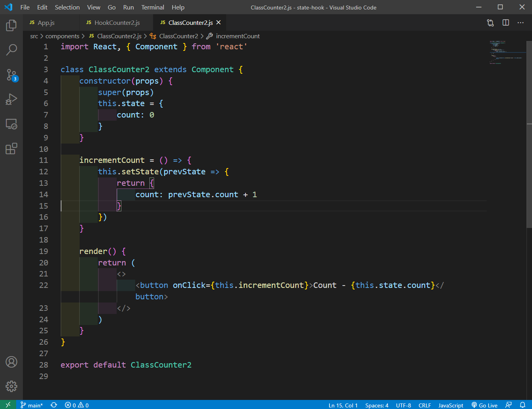
Task: Open the Help menu
Action: tap(178, 7)
